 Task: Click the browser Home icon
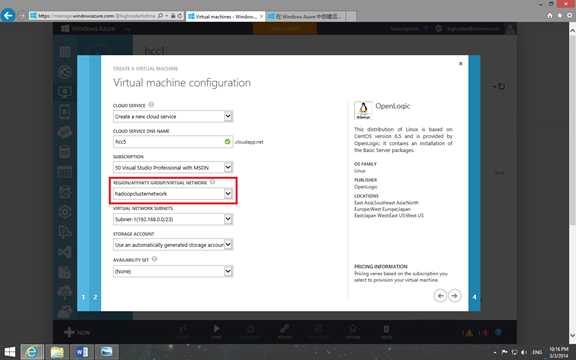(550, 15)
